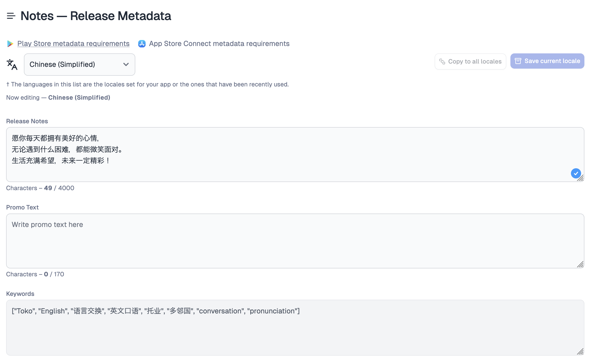Click the hamburger menu icon beside Notes title
The width and height of the screenshot is (590, 364).
click(x=11, y=16)
